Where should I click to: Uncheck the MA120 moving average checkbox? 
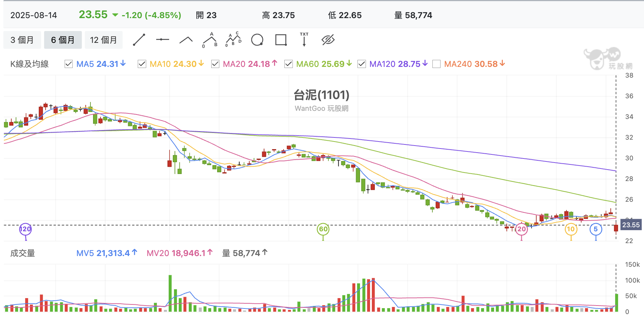coord(362,64)
